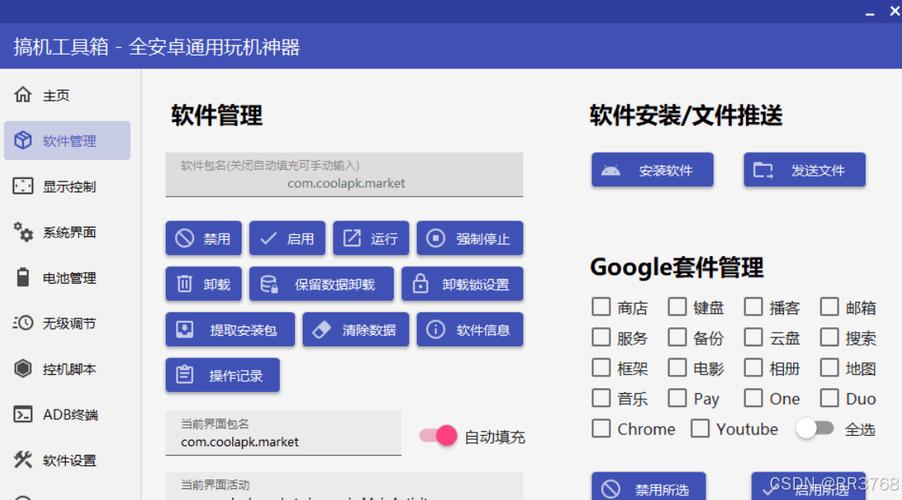Check the Chrome checkbox
Screen dimensions: 902x500
(x=601, y=429)
